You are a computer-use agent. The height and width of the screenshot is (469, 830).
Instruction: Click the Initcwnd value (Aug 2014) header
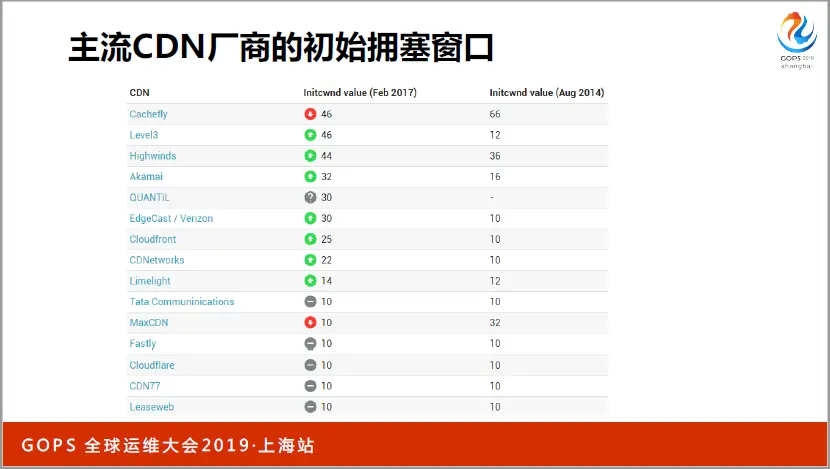pyautogui.click(x=547, y=93)
